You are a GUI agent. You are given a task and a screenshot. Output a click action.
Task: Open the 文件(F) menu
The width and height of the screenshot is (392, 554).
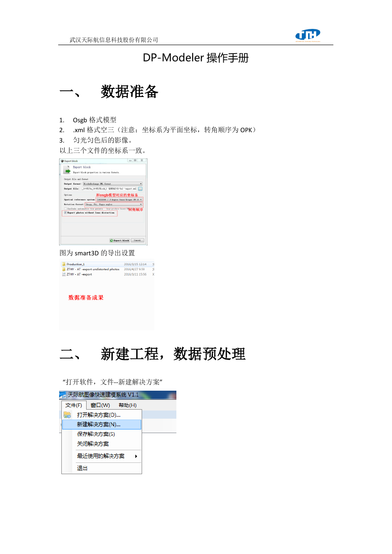coord(74,405)
